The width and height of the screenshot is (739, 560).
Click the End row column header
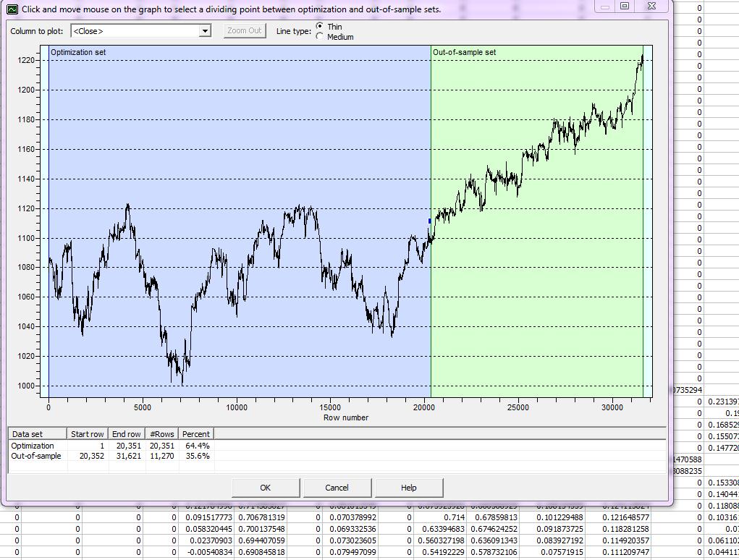(127, 434)
